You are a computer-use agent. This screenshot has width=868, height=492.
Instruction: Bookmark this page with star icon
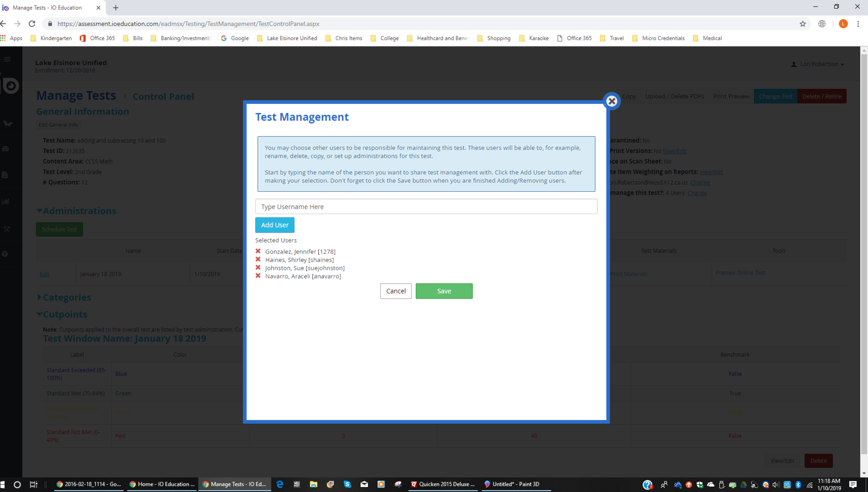[x=802, y=24]
